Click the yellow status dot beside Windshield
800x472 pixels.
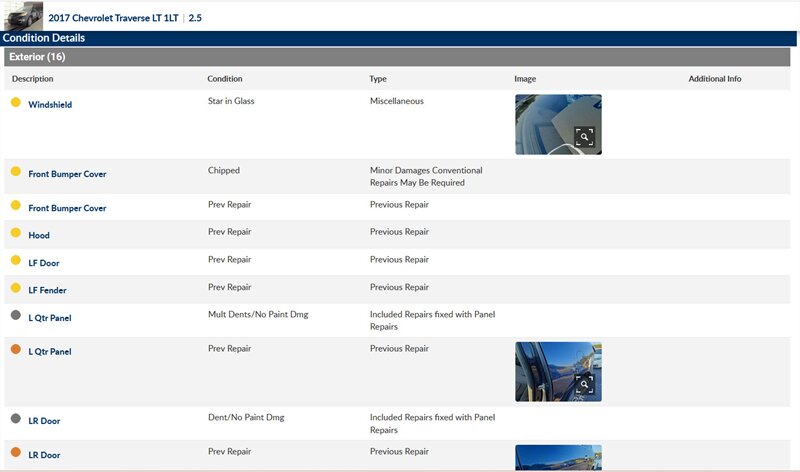pyautogui.click(x=16, y=103)
